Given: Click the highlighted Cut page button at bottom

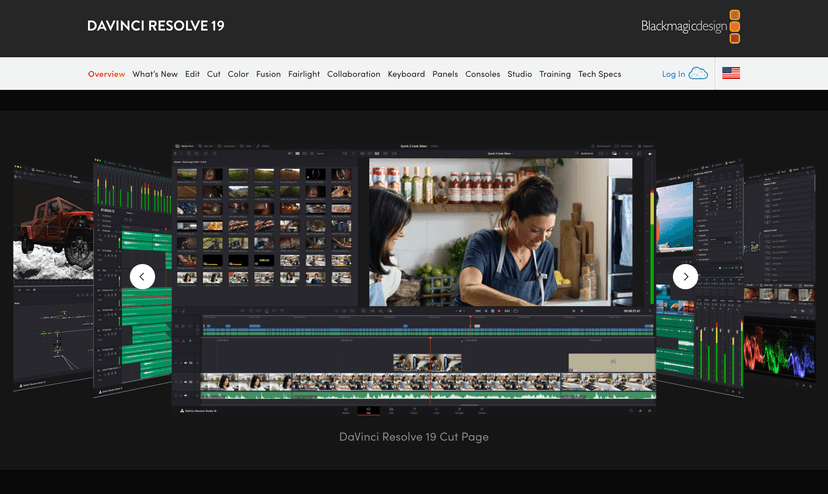Looking at the screenshot, I should (368, 411).
